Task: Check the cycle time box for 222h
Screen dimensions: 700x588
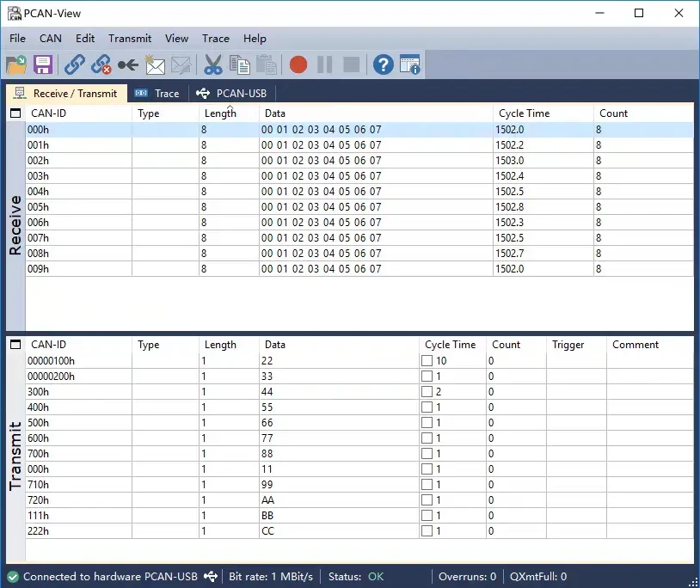Action: pos(427,531)
